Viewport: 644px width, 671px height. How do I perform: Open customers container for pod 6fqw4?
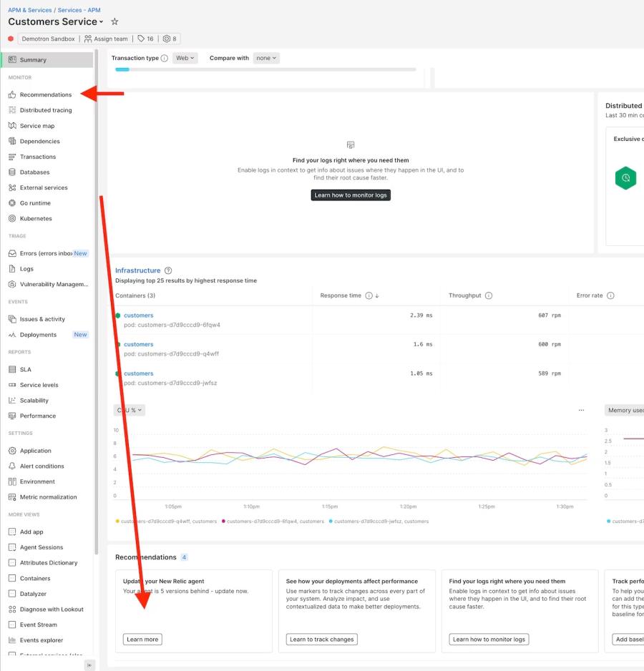139,315
